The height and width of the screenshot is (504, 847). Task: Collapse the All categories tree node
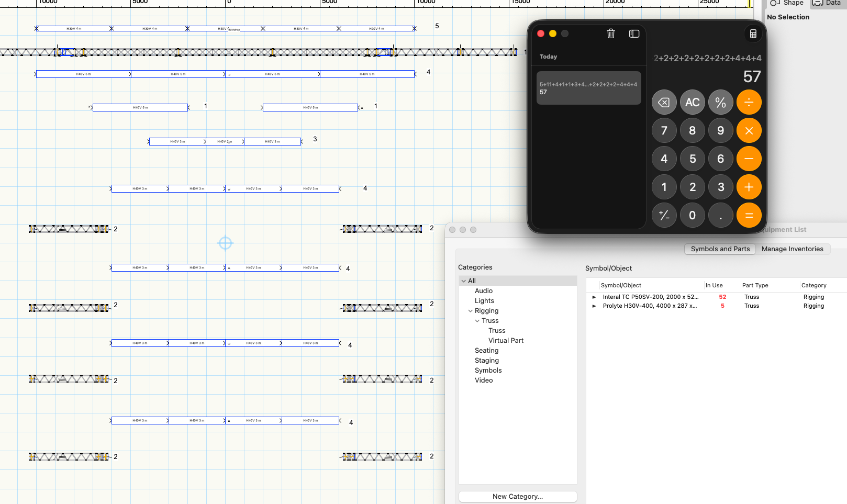(464, 281)
